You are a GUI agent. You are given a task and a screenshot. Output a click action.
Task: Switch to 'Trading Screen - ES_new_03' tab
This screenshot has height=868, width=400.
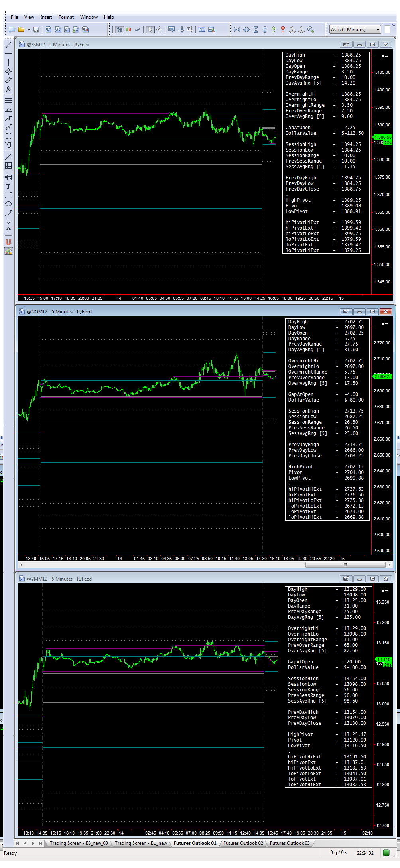pos(79,843)
